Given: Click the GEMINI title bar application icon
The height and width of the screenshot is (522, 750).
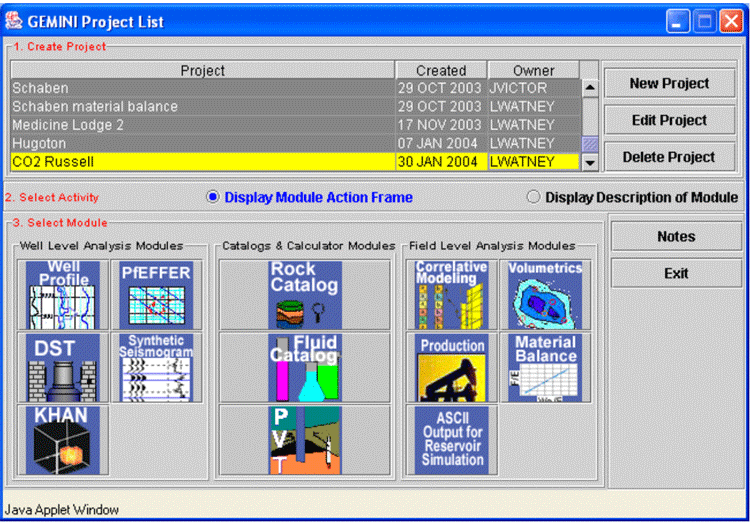Looking at the screenshot, I should click(x=13, y=21).
